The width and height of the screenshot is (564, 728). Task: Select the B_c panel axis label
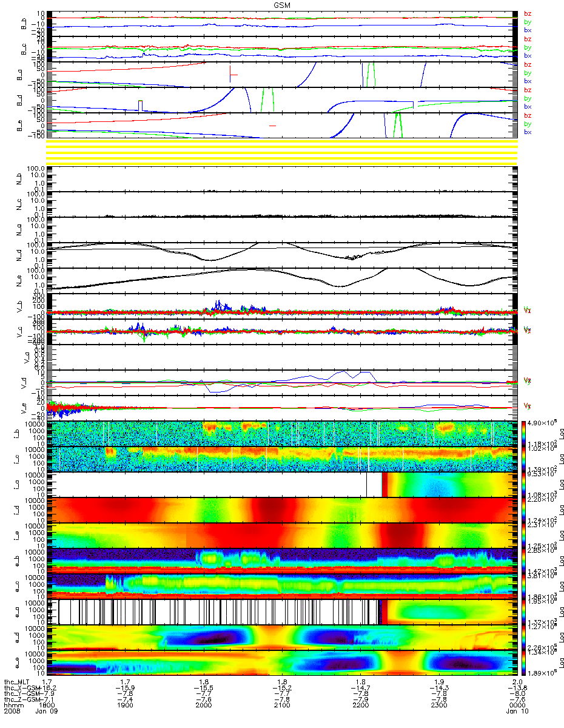(x=25, y=49)
